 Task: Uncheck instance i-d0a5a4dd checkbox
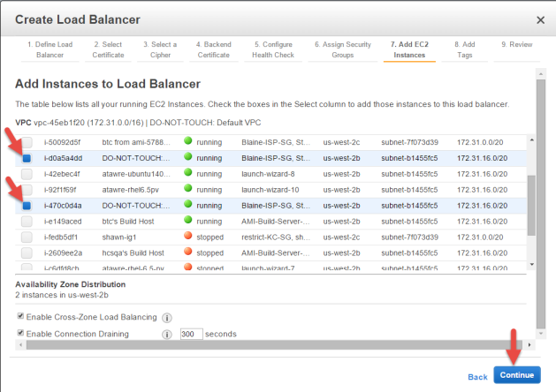tap(27, 158)
